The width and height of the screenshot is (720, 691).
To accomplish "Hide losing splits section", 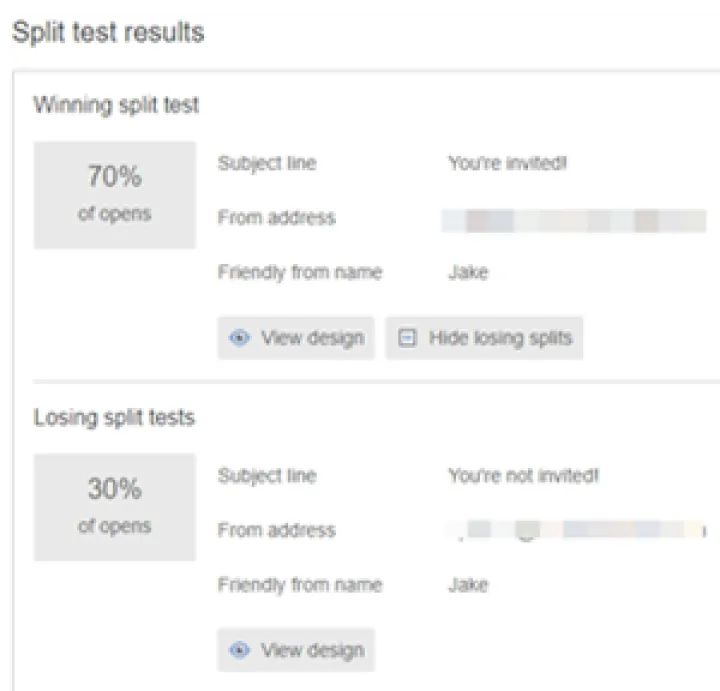I will click(485, 338).
